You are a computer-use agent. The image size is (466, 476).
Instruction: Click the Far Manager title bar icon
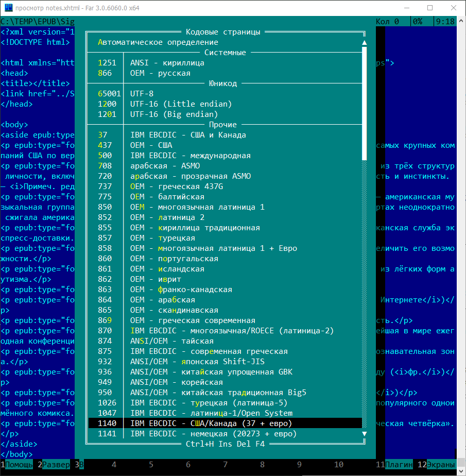pyautogui.click(x=8, y=8)
